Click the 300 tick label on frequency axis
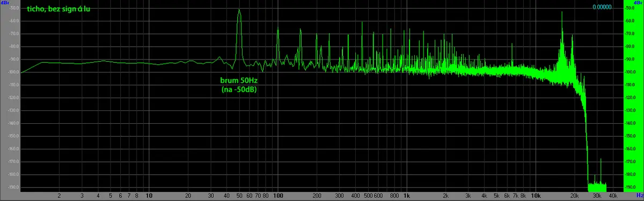 (x=340, y=196)
